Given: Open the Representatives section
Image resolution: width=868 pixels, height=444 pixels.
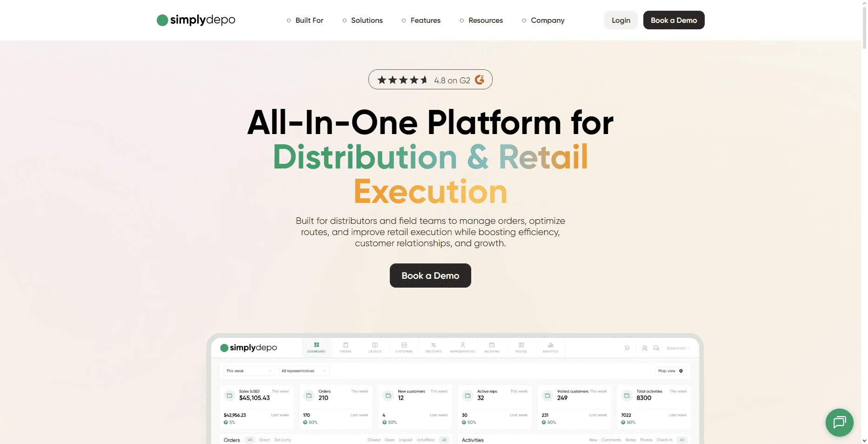Looking at the screenshot, I should [463, 348].
